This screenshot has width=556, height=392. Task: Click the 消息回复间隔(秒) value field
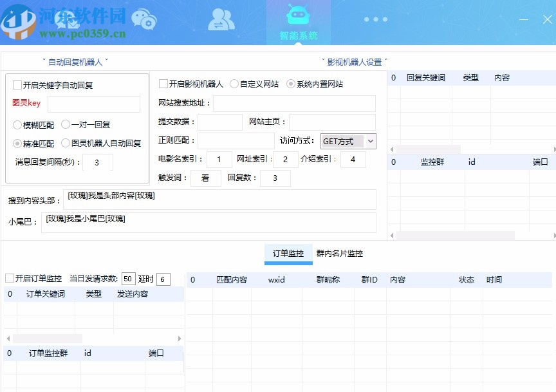coord(98,162)
